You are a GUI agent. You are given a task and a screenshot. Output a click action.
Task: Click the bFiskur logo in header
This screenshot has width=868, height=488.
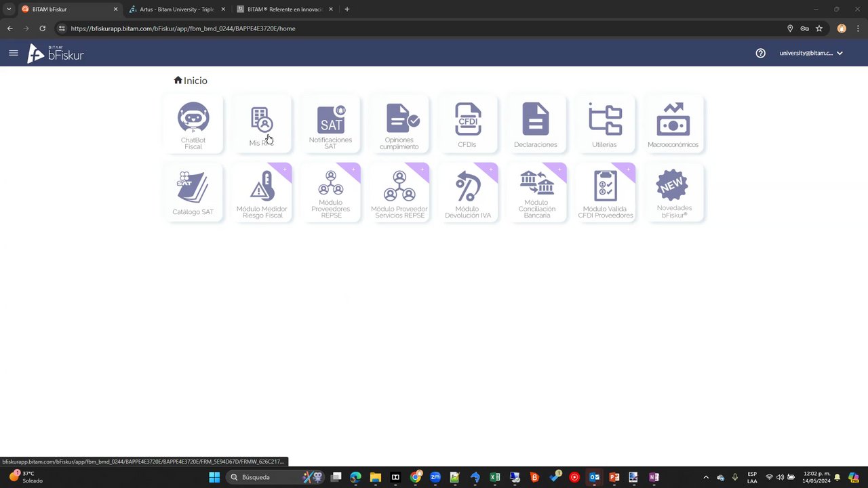pos(56,54)
